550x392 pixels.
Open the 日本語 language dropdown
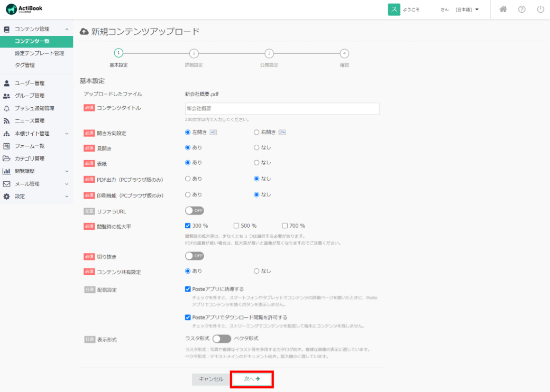(467, 10)
